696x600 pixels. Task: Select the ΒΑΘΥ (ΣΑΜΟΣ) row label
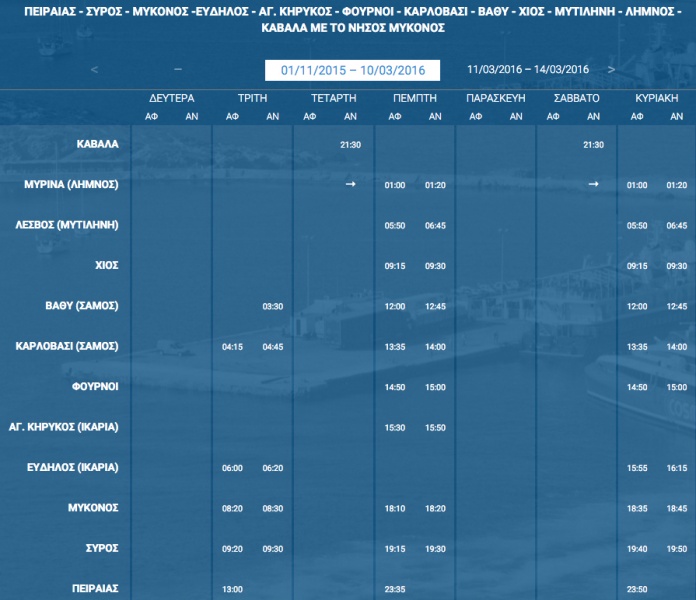tap(82, 306)
